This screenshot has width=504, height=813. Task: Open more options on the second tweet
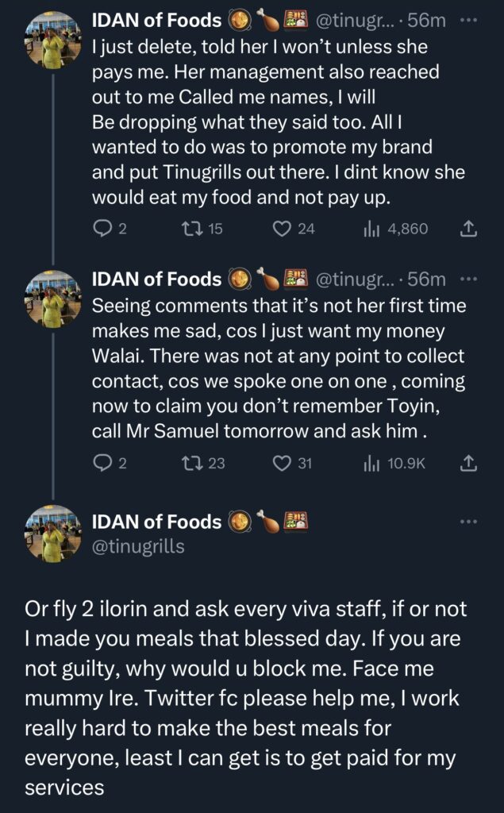pyautogui.click(x=468, y=279)
